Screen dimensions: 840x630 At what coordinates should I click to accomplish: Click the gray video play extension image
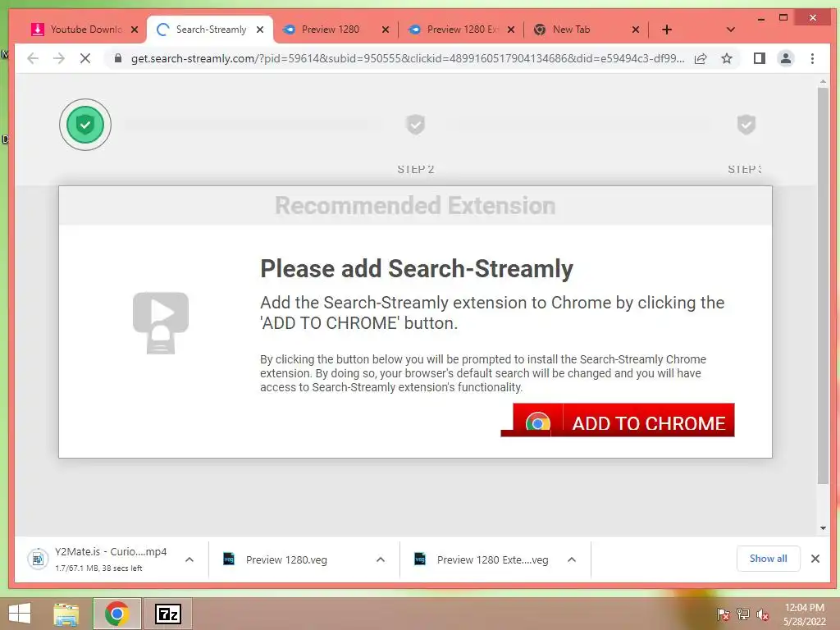point(161,323)
